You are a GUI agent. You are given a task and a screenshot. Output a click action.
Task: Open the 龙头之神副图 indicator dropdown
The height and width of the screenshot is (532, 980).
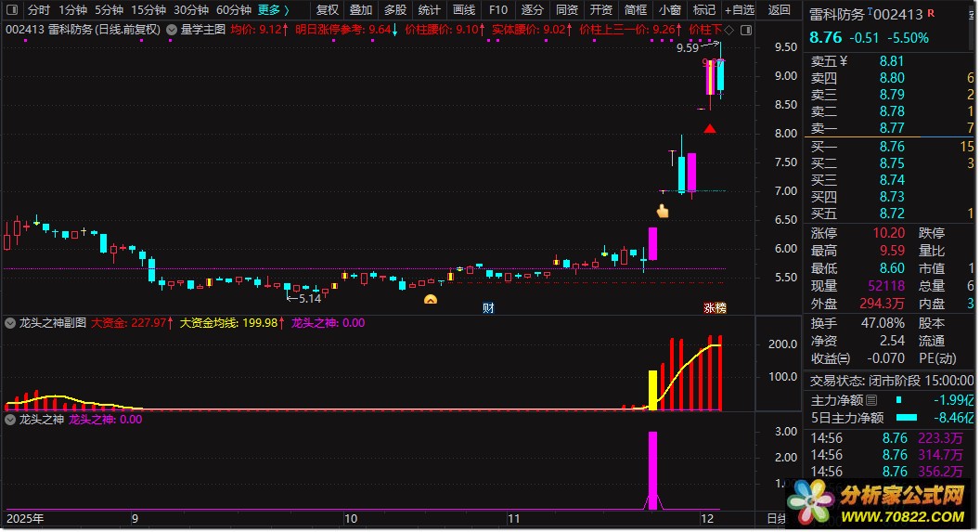10,323
